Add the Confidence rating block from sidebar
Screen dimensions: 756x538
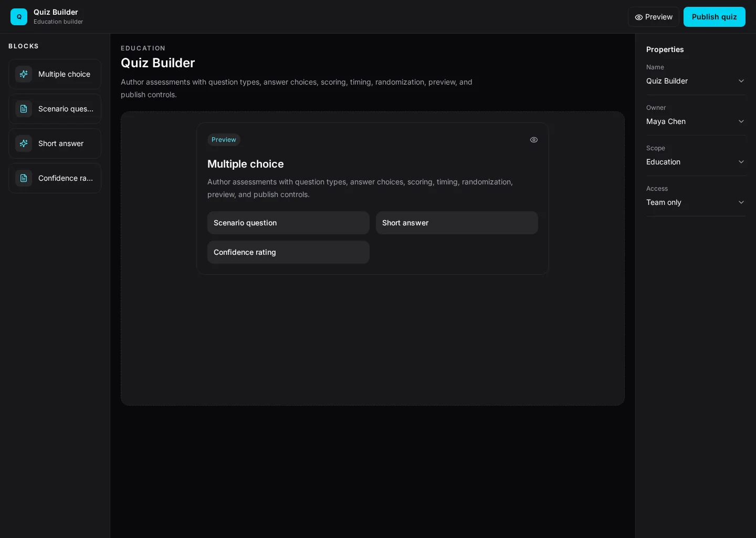[x=55, y=178]
